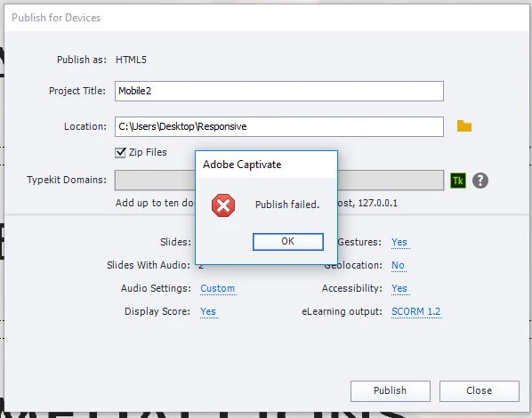Click the Geolocation No link
The image size is (532, 418).
(x=398, y=265)
